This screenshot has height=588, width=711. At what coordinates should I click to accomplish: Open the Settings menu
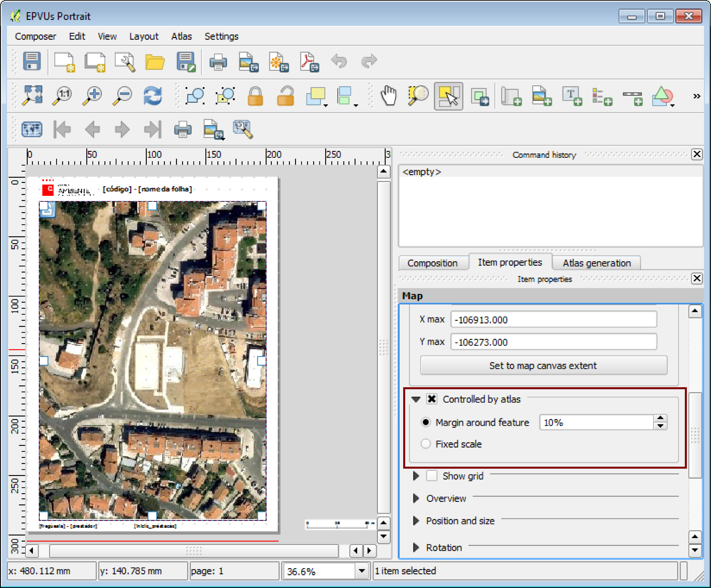tap(221, 36)
